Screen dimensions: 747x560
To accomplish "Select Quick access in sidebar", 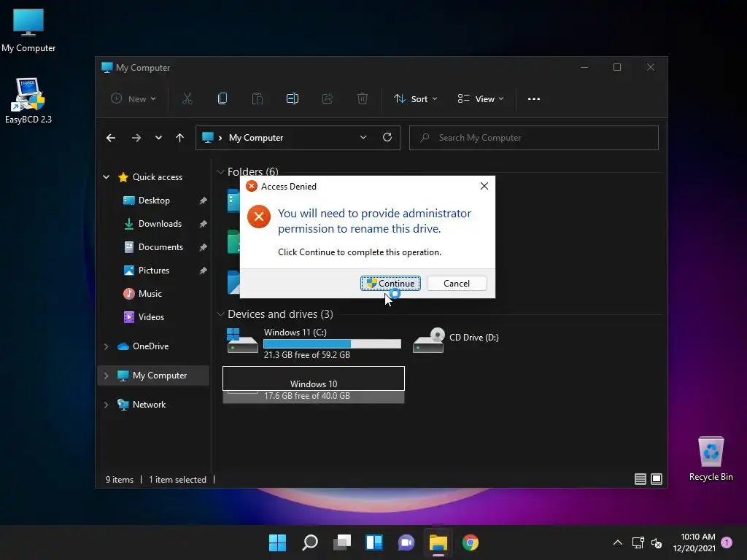I will point(158,177).
